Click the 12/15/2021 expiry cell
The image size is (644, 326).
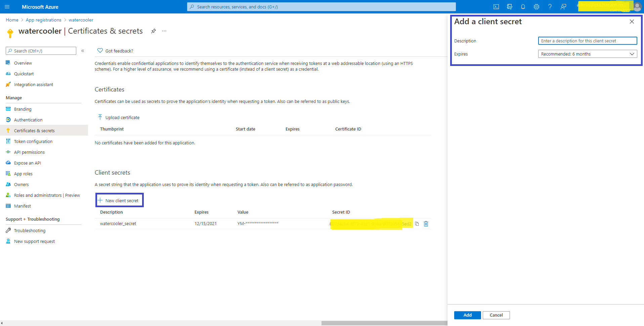pos(206,223)
